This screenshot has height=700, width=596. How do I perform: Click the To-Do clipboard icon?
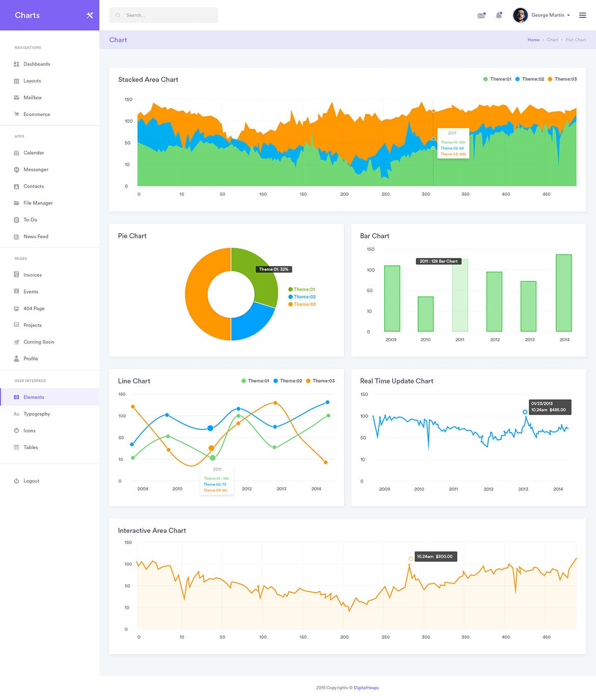point(16,219)
